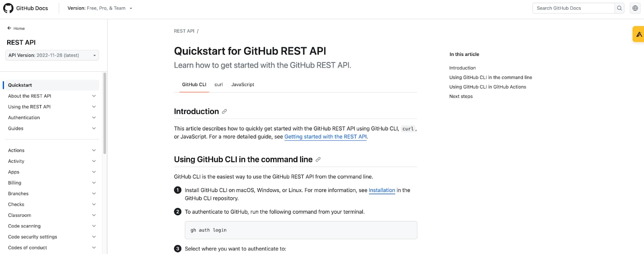Click the GitHub octocat logo
This screenshot has height=254, width=644.
coord(8,8)
